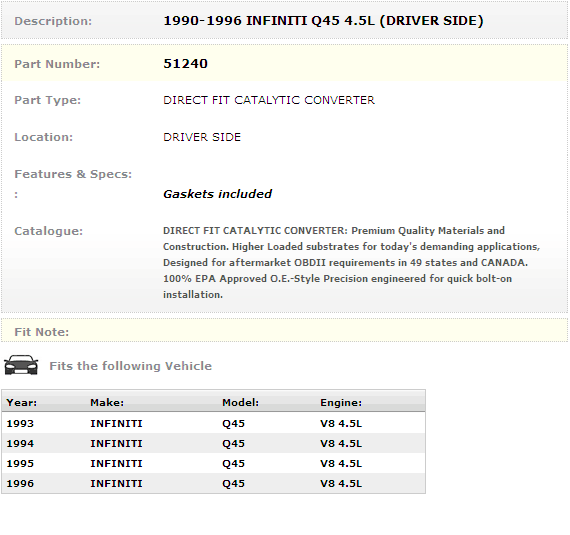Click the Fit Note: label
The width and height of the screenshot is (570, 535).
[x=41, y=332]
